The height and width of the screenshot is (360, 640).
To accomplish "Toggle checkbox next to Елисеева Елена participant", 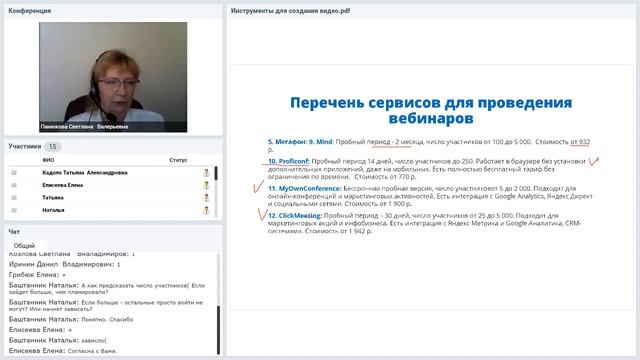I will (14, 185).
